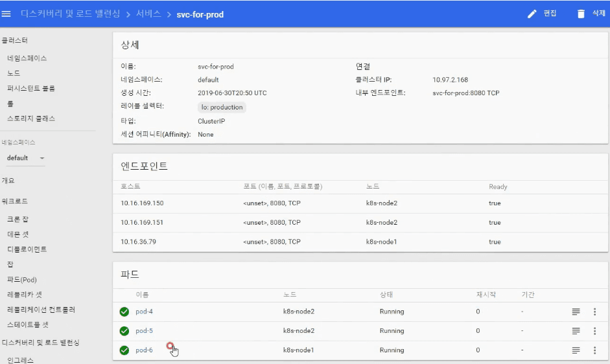This screenshot has height=364, width=610.
Task: Open the pod-4 link
Action: pyautogui.click(x=144, y=312)
